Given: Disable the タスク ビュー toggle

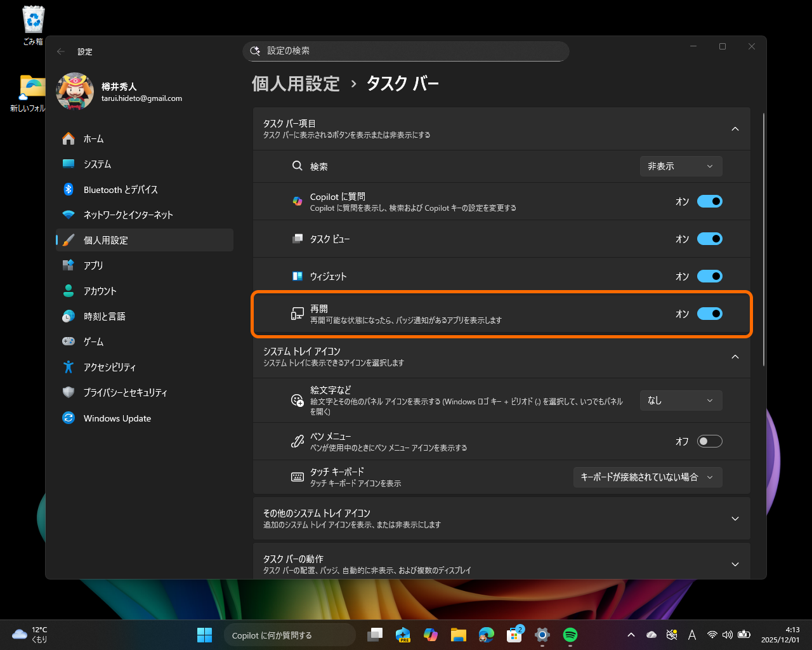Looking at the screenshot, I should [x=709, y=239].
